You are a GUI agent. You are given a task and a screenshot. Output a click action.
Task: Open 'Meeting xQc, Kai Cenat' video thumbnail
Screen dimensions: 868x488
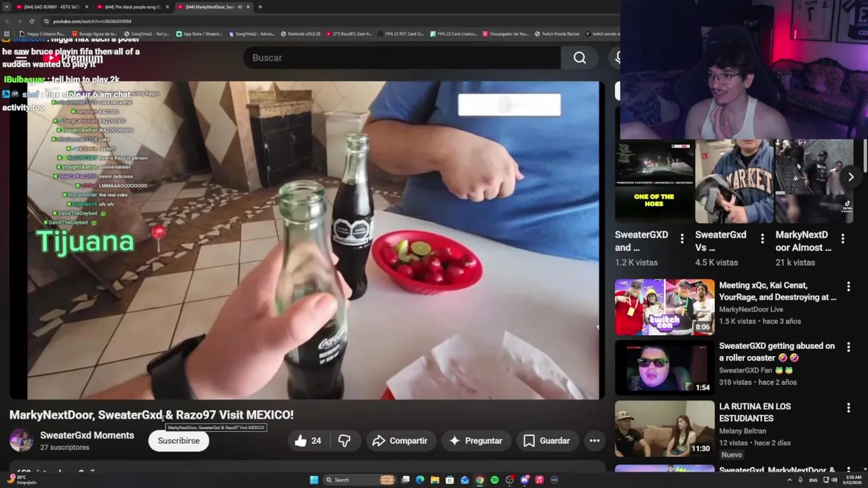point(665,307)
